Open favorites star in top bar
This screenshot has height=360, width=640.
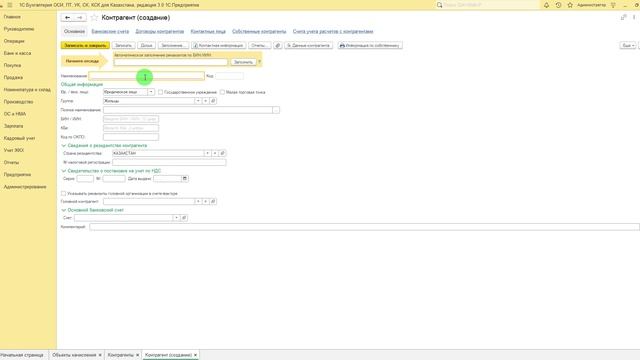570,5
